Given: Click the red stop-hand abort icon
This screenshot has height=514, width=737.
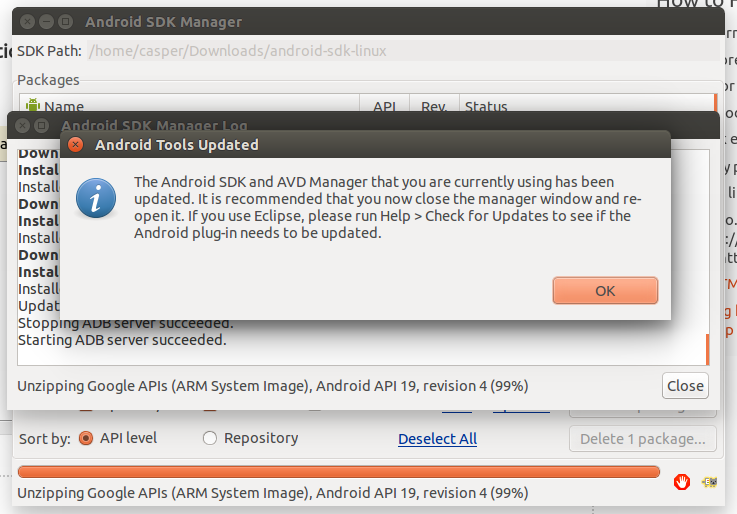Looking at the screenshot, I should pos(682,482).
